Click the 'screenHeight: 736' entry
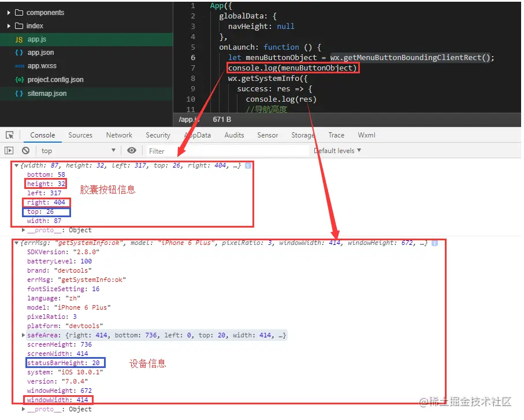The height and width of the screenshot is (420, 524). click(60, 344)
